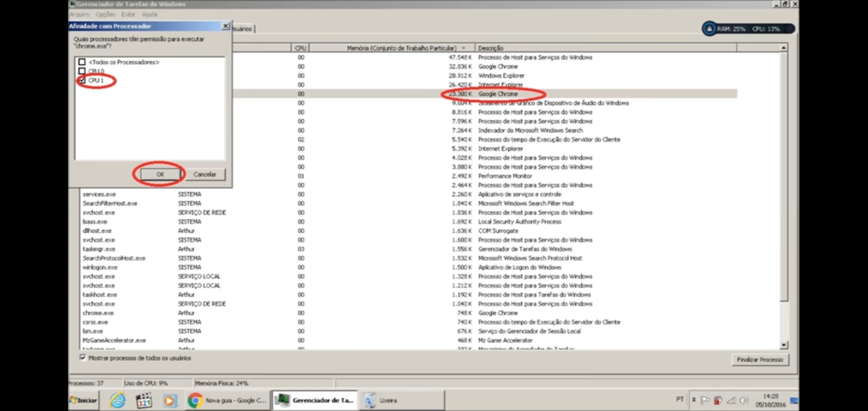Enable the CPU 0 checkbox
Screen dimensions: 868x411
82,71
